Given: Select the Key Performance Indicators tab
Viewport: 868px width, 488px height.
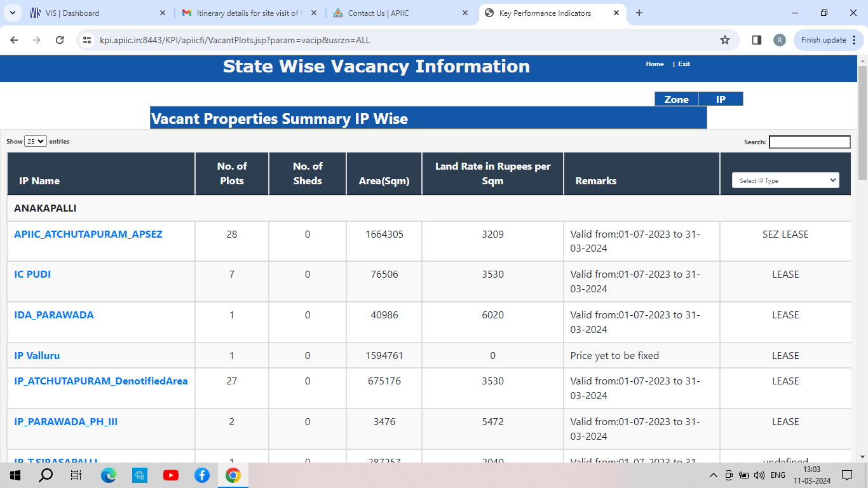Looking at the screenshot, I should pos(552,13).
